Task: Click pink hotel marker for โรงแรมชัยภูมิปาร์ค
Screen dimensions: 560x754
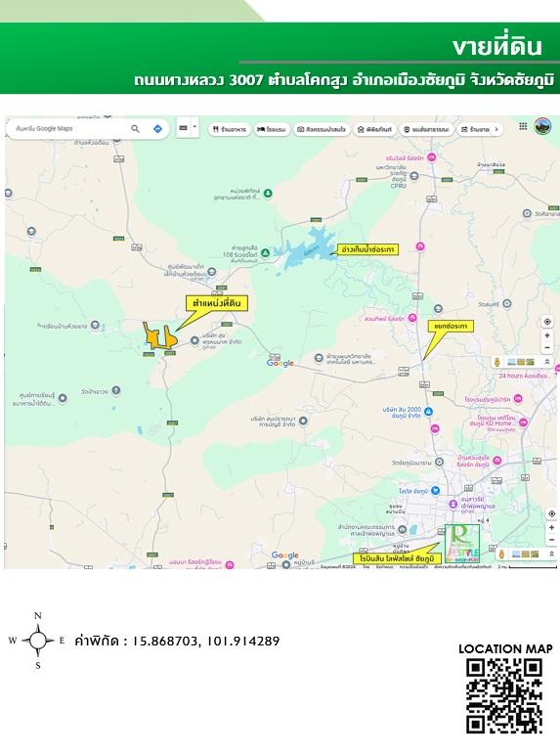Action: [x=518, y=399]
